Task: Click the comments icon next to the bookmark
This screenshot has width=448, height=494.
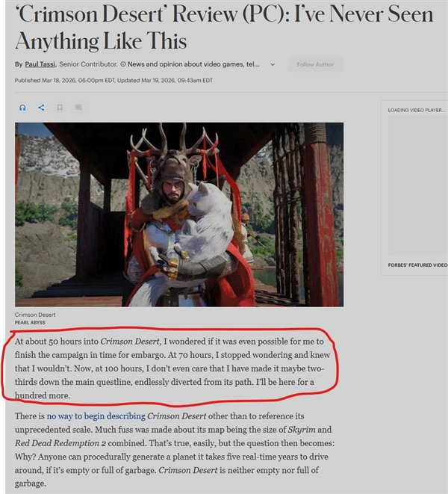Action: pos(78,108)
